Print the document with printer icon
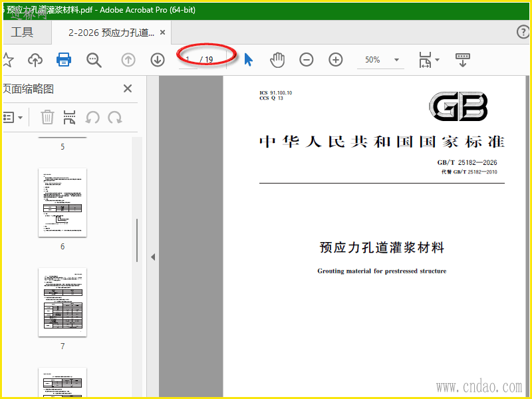The height and width of the screenshot is (399, 532). (64, 60)
